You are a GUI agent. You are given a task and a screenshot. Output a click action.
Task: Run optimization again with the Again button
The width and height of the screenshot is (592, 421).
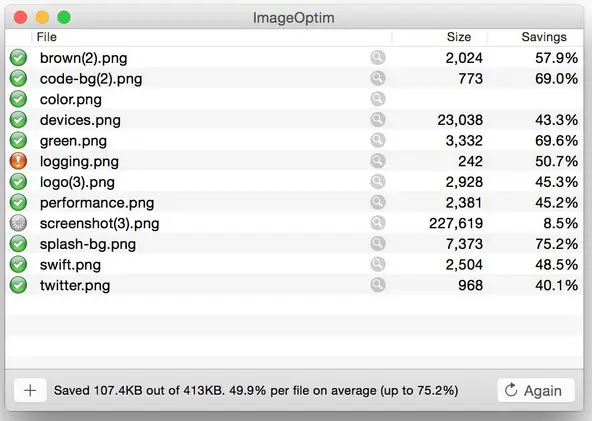(536, 390)
